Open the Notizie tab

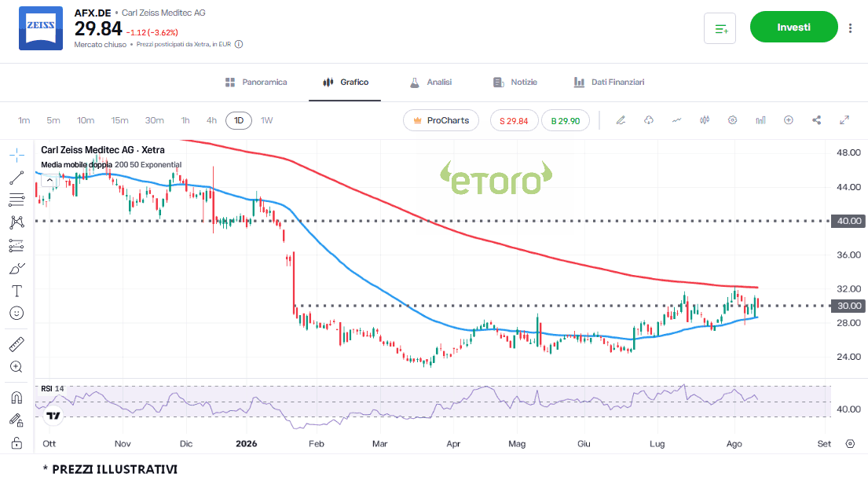tap(515, 82)
